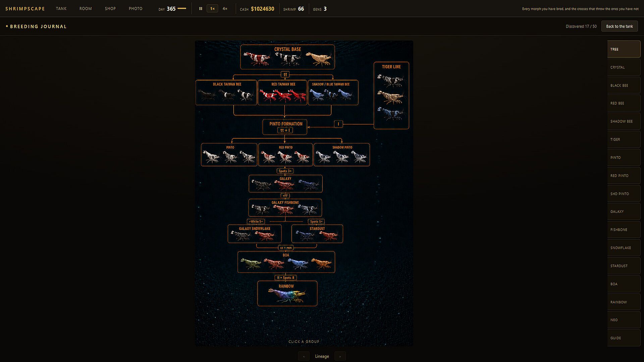Image resolution: width=644 pixels, height=362 pixels.
Task: Select black-white crystal shrimp in Crystal Base
Action: point(288,59)
